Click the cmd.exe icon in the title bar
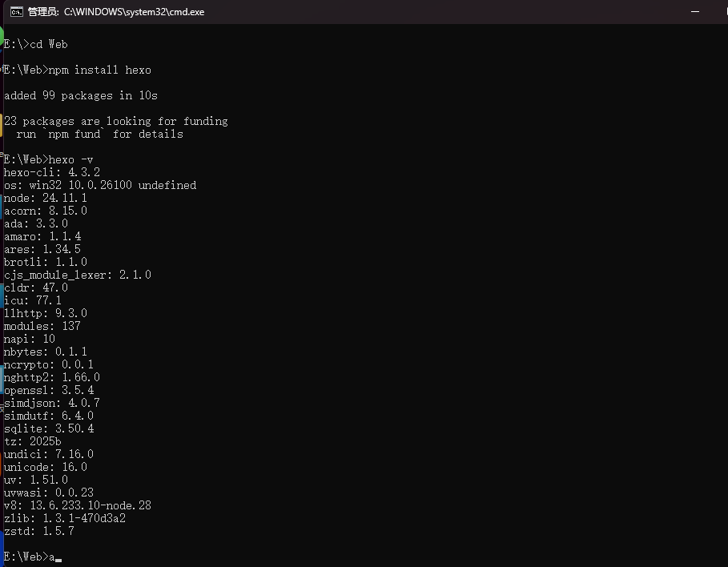Viewport: 728px width, 567px height. (15, 12)
